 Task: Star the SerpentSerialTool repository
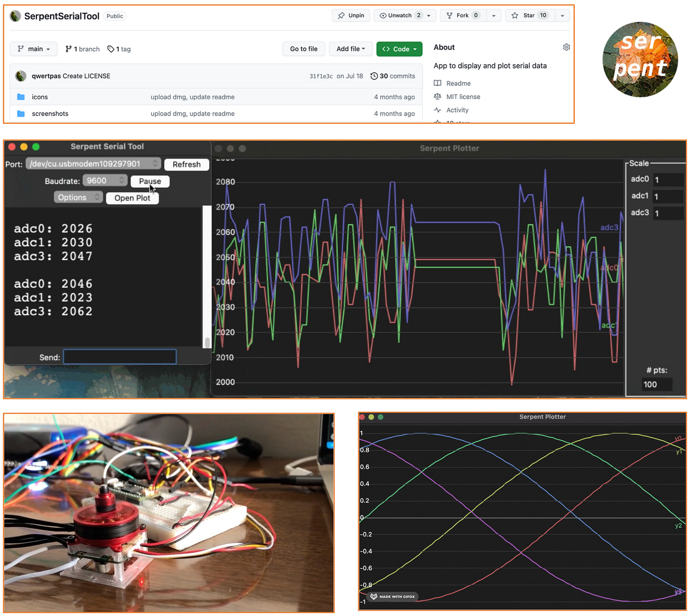pos(529,15)
